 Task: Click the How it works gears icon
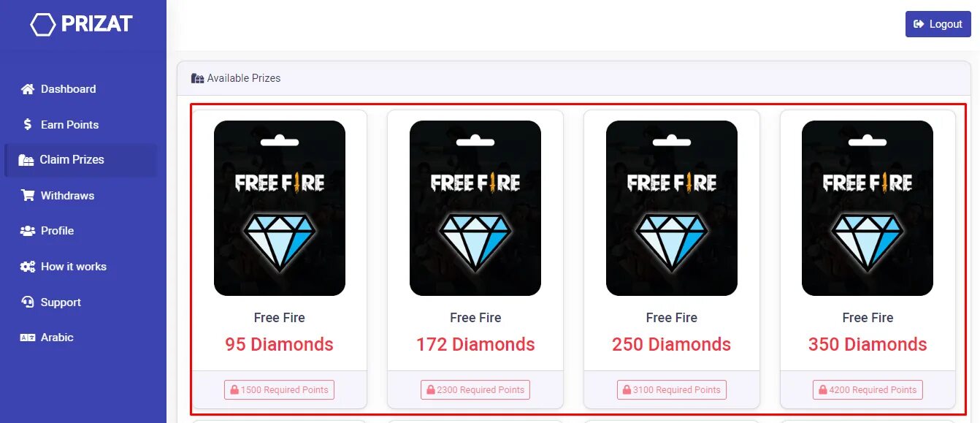pyautogui.click(x=28, y=267)
